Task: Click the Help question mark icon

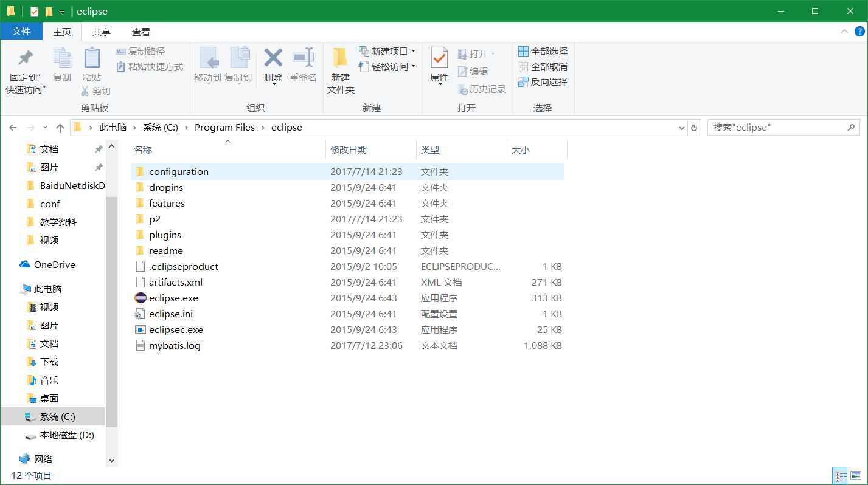Action: (x=859, y=32)
